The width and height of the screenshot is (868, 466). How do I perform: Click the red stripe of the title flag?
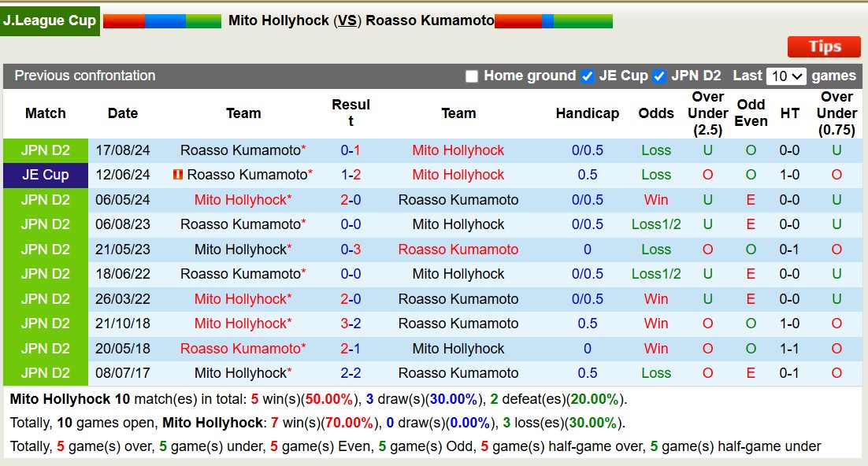click(124, 23)
